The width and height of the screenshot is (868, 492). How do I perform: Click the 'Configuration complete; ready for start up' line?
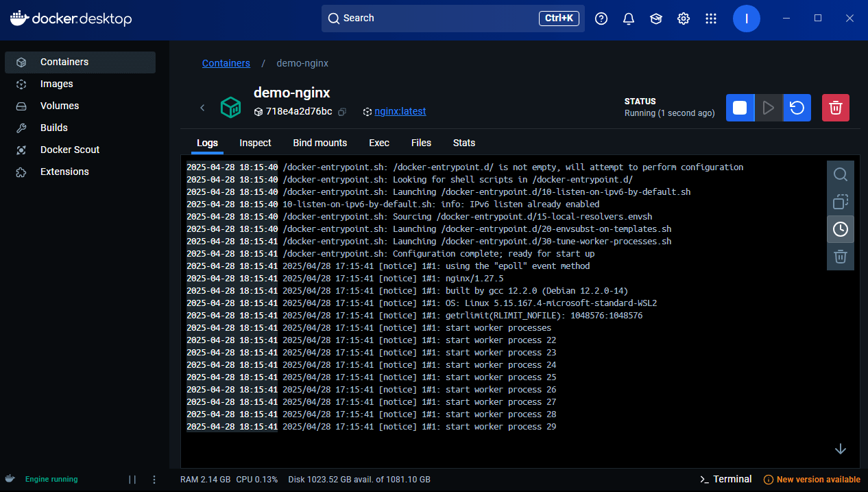[390, 254]
